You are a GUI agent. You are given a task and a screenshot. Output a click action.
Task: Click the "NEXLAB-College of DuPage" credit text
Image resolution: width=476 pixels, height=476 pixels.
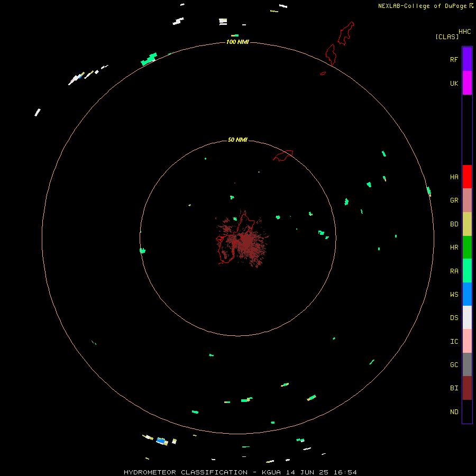click(x=422, y=6)
